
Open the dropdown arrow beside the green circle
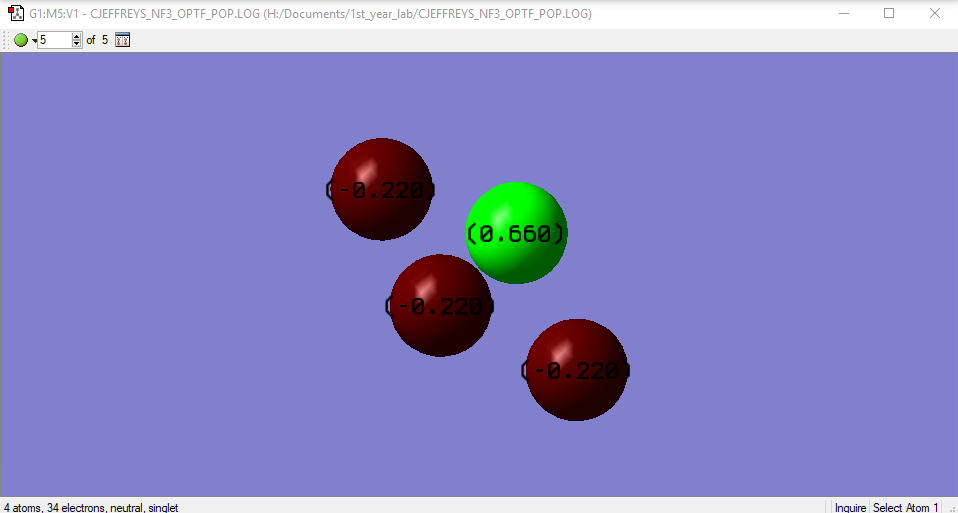[34, 41]
